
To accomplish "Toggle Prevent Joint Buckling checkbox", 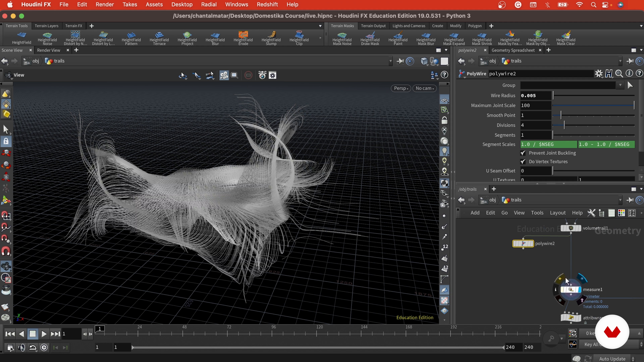I will [523, 153].
